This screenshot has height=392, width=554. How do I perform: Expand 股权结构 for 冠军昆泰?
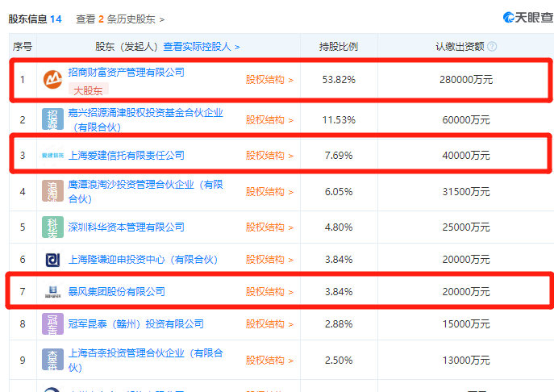tap(269, 324)
